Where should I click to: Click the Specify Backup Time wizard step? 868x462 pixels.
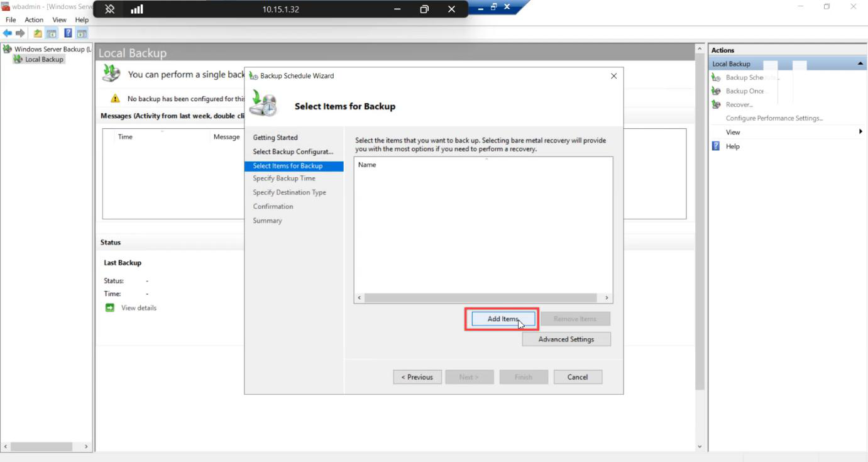click(x=284, y=179)
